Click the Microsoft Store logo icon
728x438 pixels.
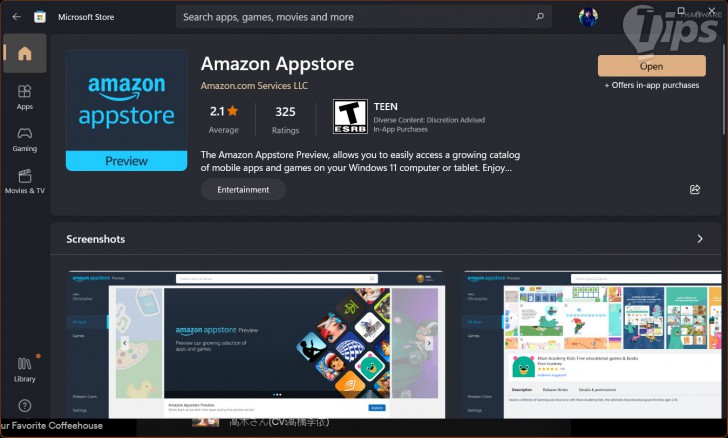pos(40,17)
